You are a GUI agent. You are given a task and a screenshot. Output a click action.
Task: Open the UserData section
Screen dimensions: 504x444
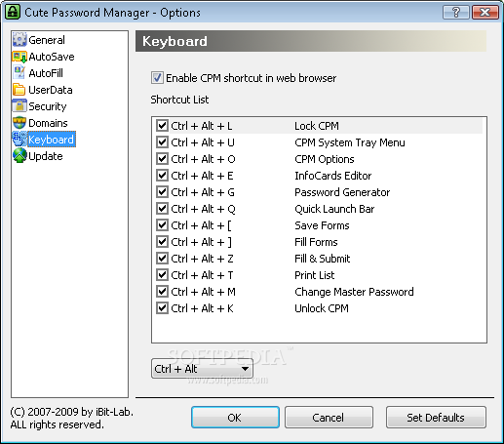tap(51, 90)
